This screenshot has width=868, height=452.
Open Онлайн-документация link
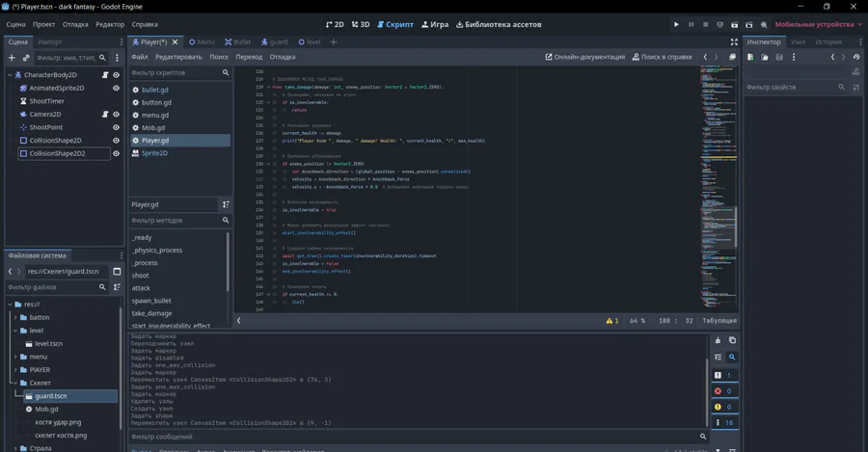click(585, 57)
